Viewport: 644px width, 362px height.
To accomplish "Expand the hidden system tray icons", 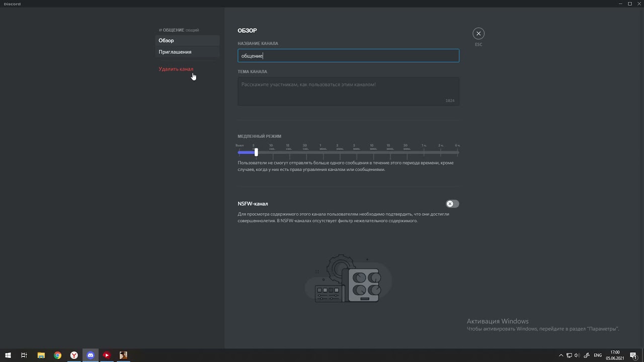I will pos(561,355).
